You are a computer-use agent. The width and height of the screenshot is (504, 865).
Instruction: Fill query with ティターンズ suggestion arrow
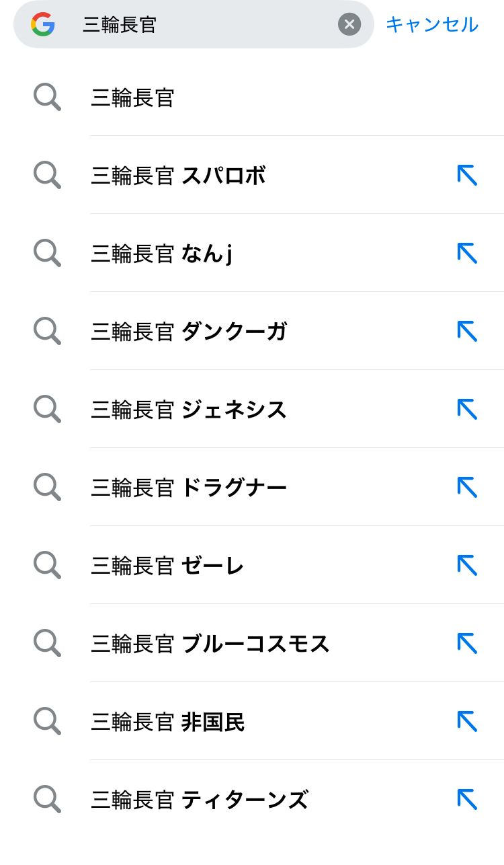[x=467, y=800]
